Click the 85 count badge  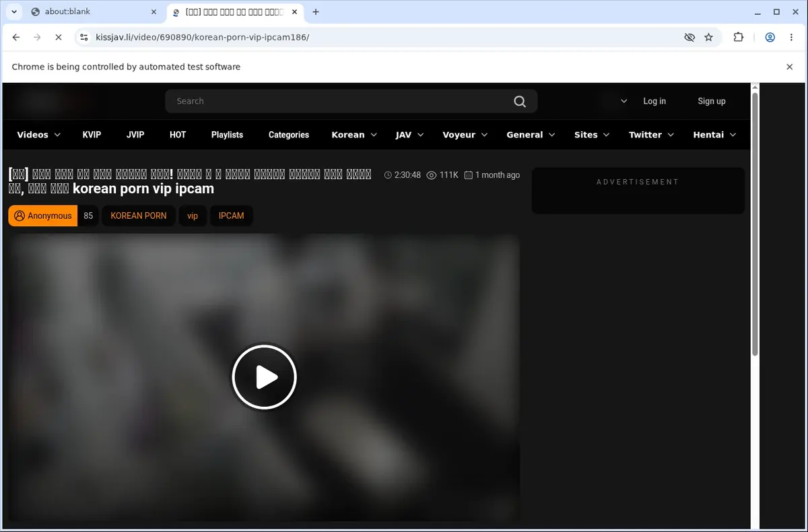click(88, 215)
